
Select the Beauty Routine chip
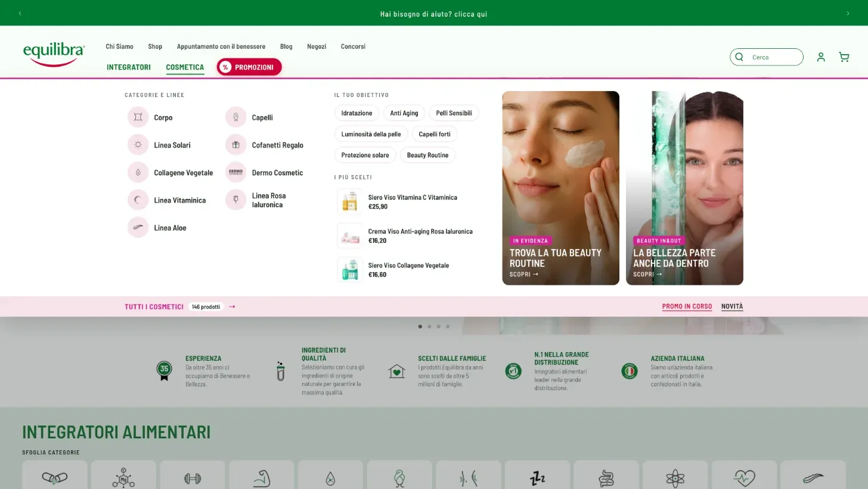point(427,155)
